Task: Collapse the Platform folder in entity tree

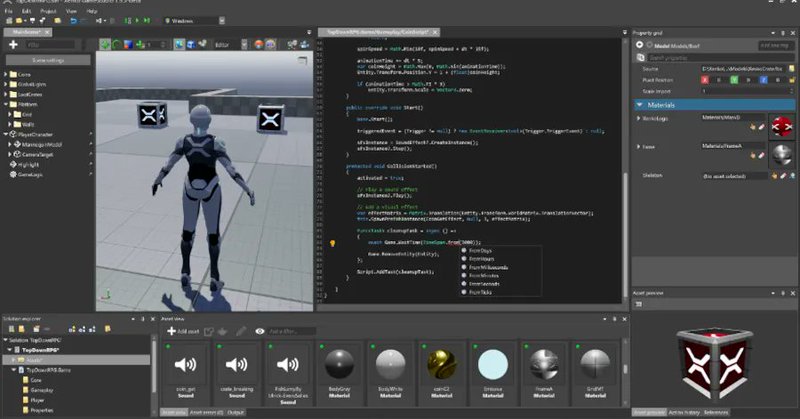Action: [x=6, y=105]
